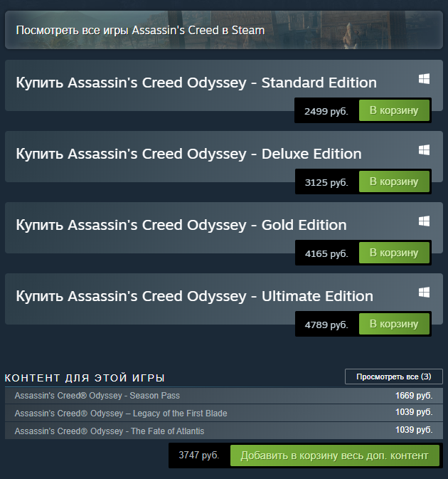Click the 3747 rub. total DLC price

click(199, 455)
